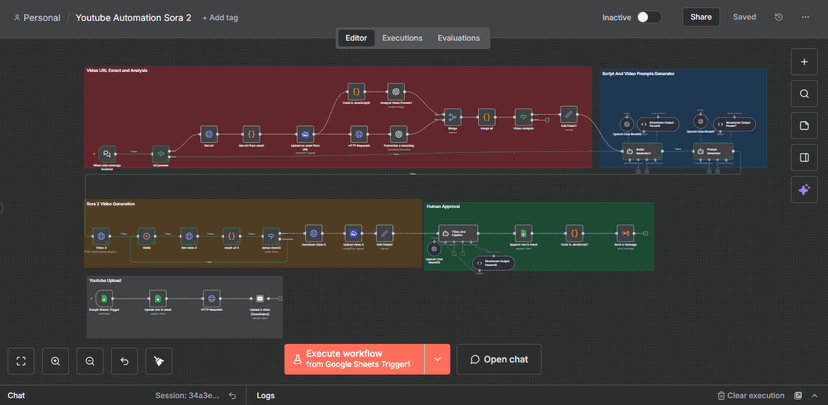Viewport: 828px width, 405px height.
Task: Open the 'When chat message received' trigger node
Action: coord(107,154)
